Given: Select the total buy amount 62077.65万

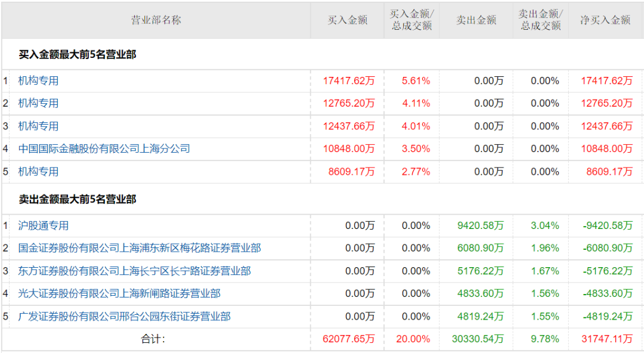Looking at the screenshot, I should pos(349,339).
